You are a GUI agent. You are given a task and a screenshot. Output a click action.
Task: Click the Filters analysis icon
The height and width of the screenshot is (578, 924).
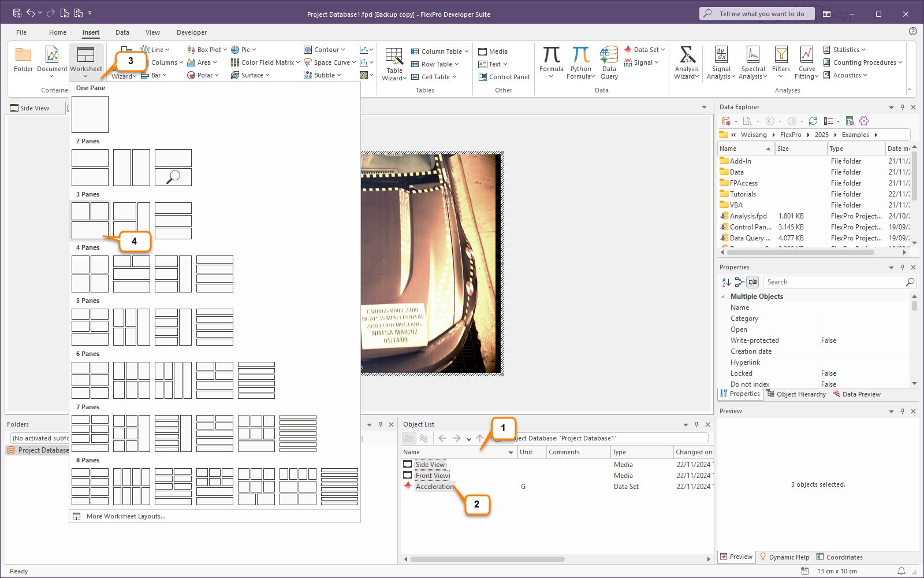[781, 55]
